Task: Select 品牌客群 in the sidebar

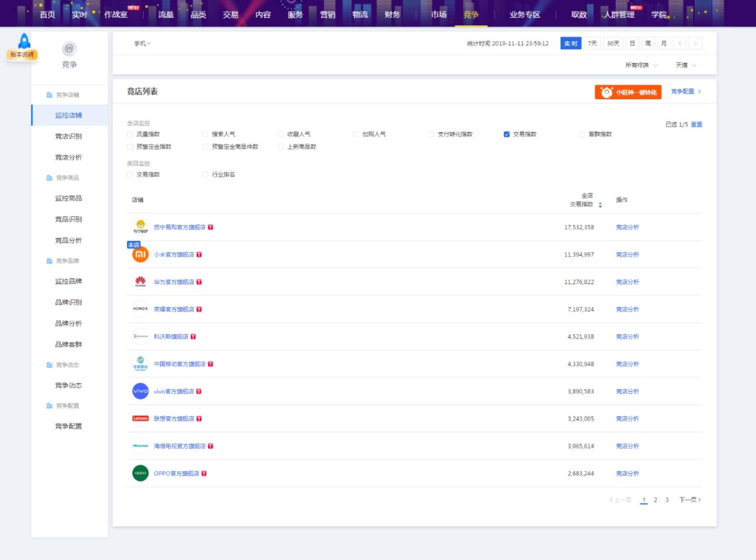Action: (x=69, y=344)
